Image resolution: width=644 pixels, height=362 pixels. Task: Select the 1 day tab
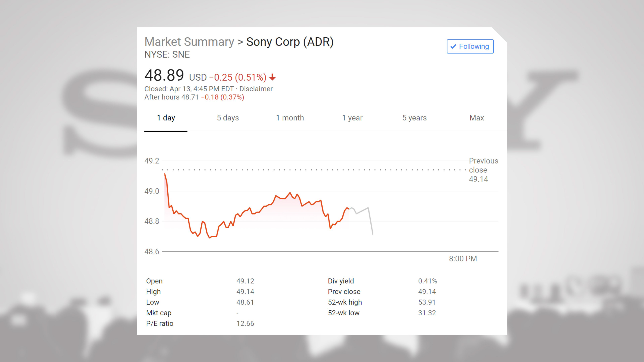[x=166, y=118]
